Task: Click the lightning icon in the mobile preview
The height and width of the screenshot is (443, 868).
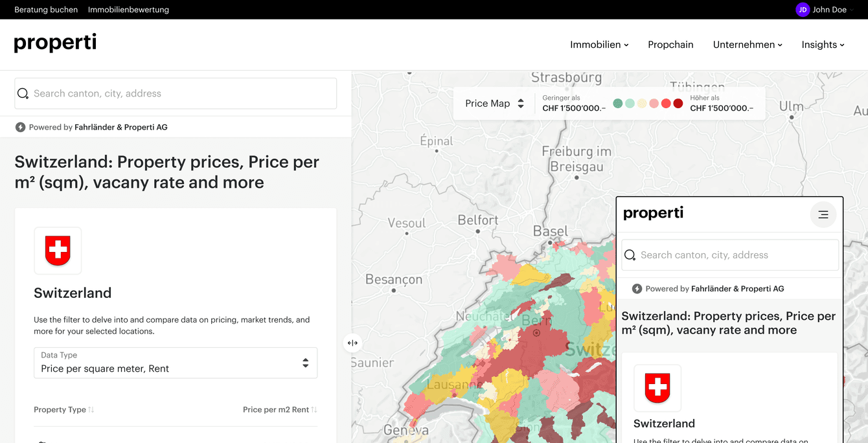Action: point(637,289)
